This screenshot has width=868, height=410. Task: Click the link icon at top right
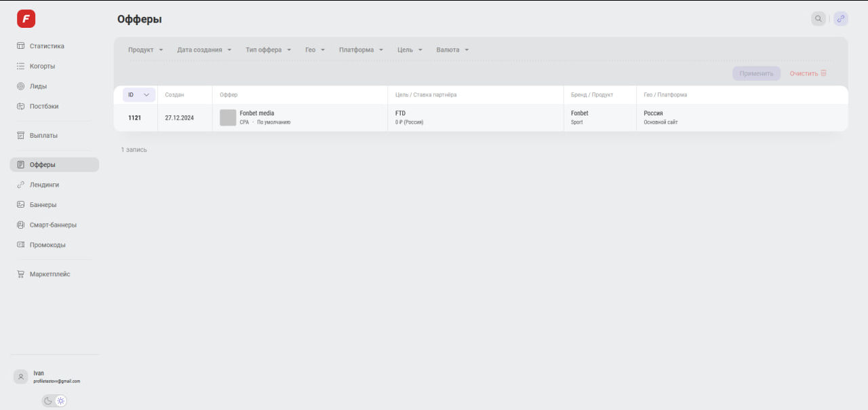coord(841,19)
